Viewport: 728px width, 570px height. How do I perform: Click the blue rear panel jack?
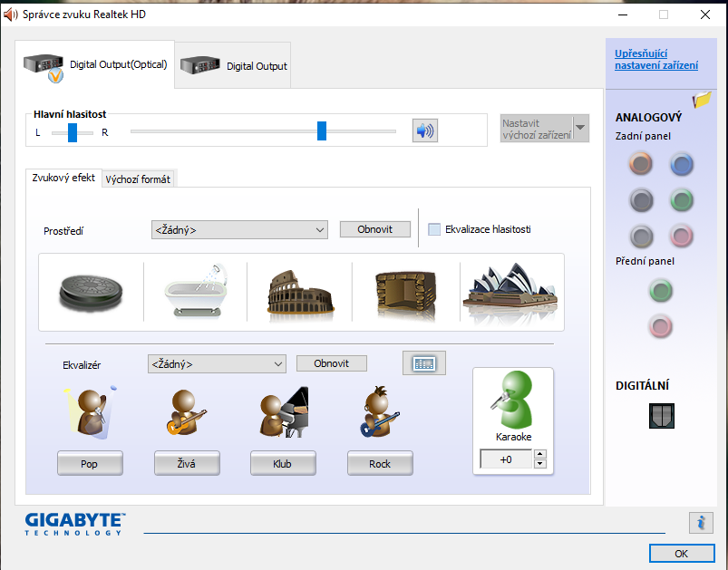pos(682,164)
